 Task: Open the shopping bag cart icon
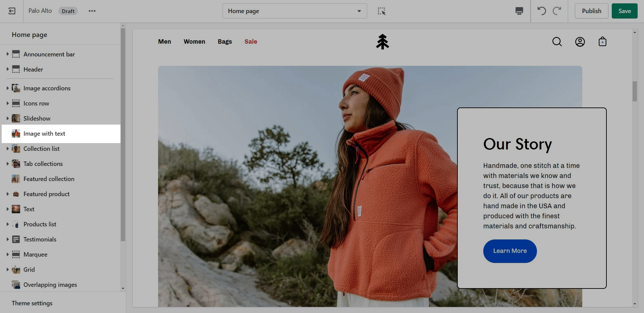tap(602, 42)
